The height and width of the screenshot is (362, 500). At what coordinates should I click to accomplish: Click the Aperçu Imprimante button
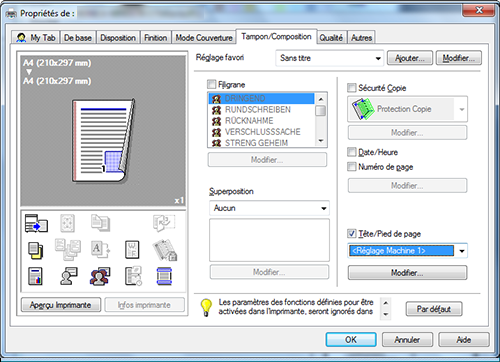[x=61, y=305]
